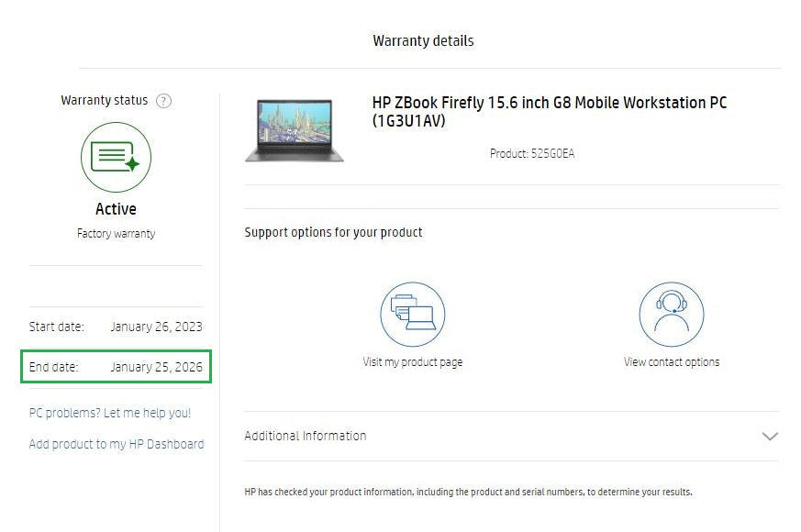801x532 pixels.
Task: Click the HP ZBook Firefly laptop thumbnail
Action: click(294, 129)
